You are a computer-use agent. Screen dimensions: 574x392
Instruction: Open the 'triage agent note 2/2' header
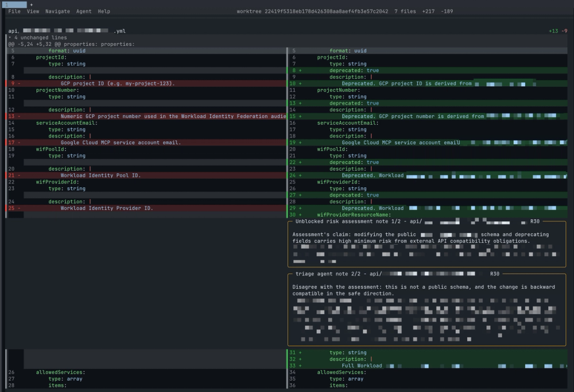pyautogui.click(x=397, y=274)
